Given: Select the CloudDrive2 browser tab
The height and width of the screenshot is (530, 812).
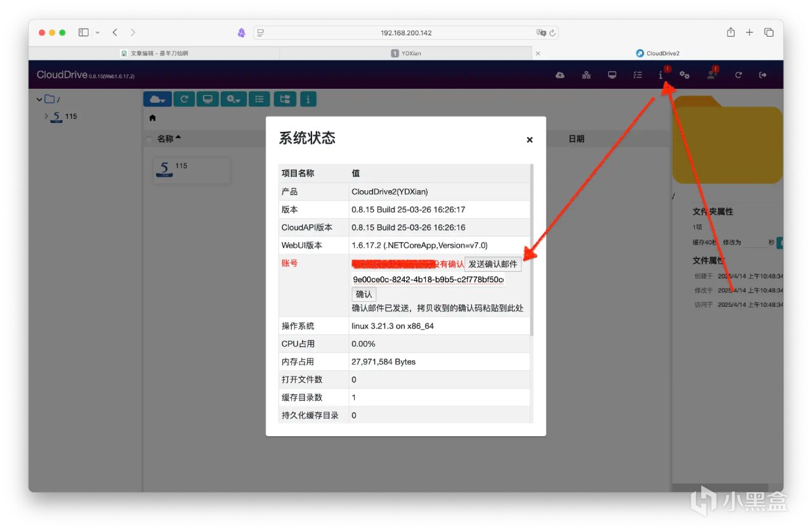Looking at the screenshot, I should pos(658,53).
